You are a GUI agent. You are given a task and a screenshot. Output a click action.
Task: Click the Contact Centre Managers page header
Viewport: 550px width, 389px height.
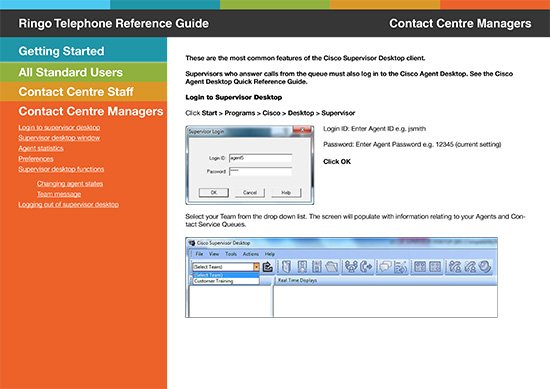[x=460, y=24]
